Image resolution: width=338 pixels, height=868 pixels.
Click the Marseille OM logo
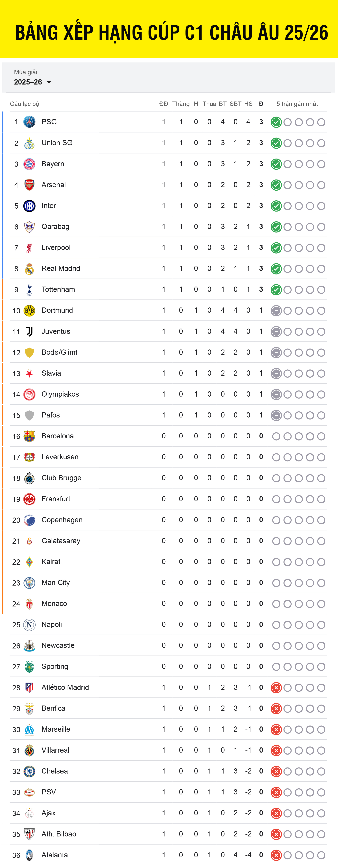coord(29,730)
